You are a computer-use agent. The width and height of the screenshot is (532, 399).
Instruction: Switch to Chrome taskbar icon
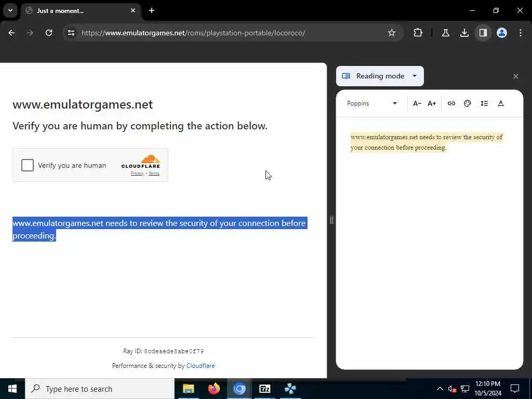239,389
